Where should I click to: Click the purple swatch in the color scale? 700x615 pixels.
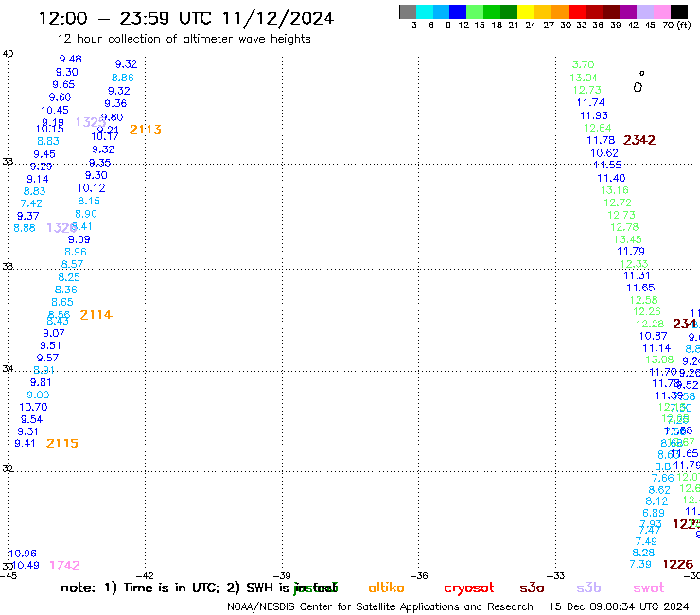[628, 11]
